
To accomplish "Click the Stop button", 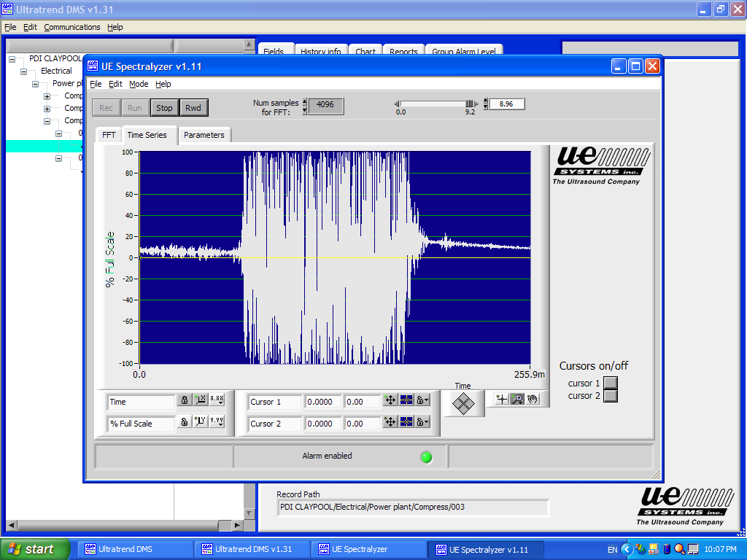I will (164, 108).
